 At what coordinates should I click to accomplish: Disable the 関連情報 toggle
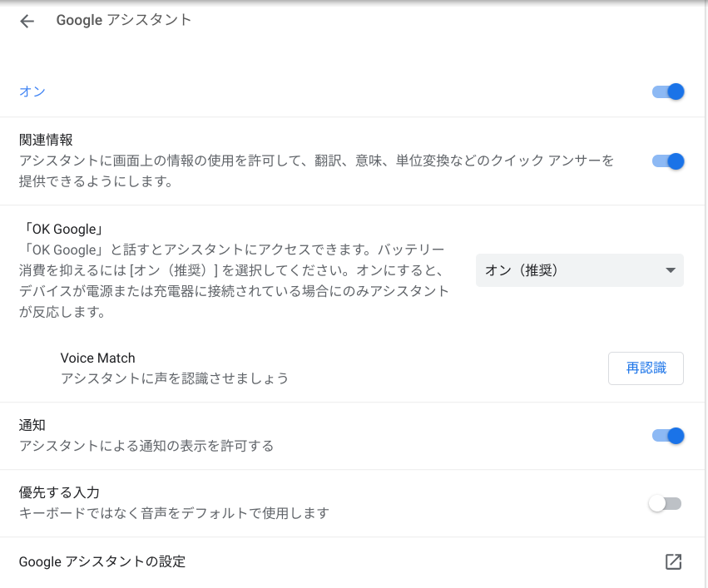coord(668,161)
